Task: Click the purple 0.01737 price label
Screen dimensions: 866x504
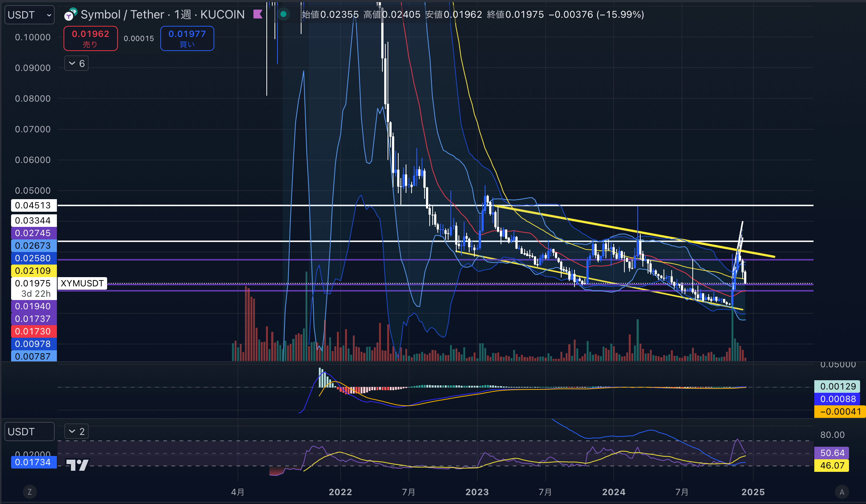Action: tap(34, 319)
